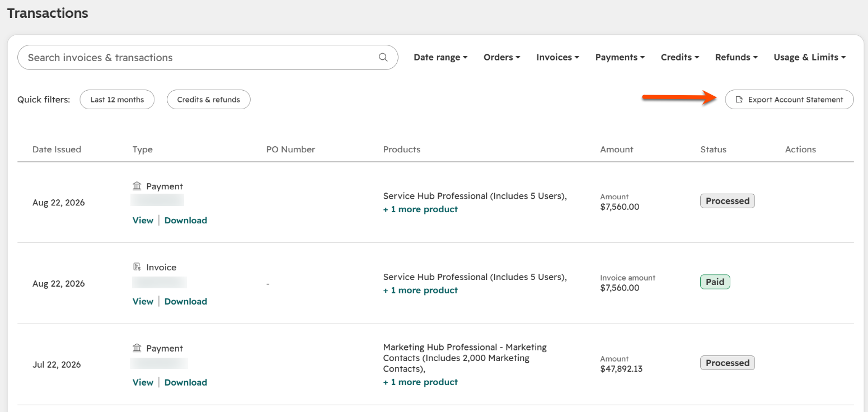Apply the Last 12 months quick filter
The width and height of the screenshot is (868, 412).
(117, 100)
